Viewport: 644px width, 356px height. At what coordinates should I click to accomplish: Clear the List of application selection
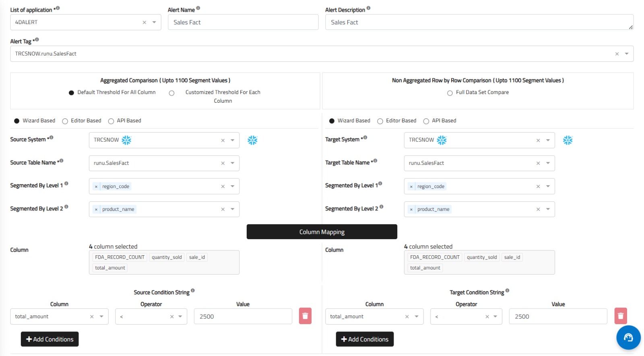click(144, 23)
